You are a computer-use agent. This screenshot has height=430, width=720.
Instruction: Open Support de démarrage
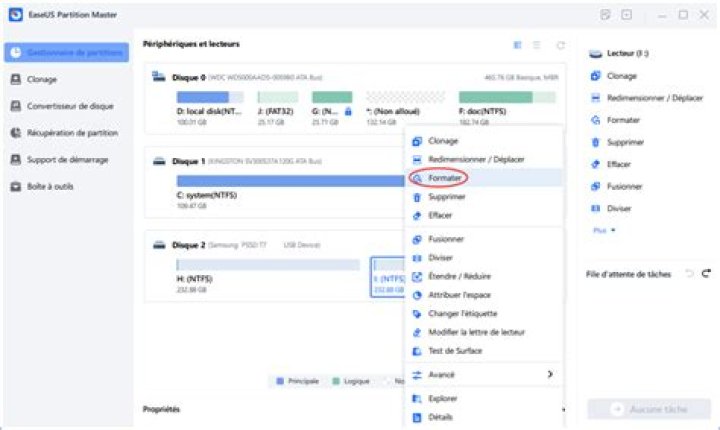coord(59,159)
